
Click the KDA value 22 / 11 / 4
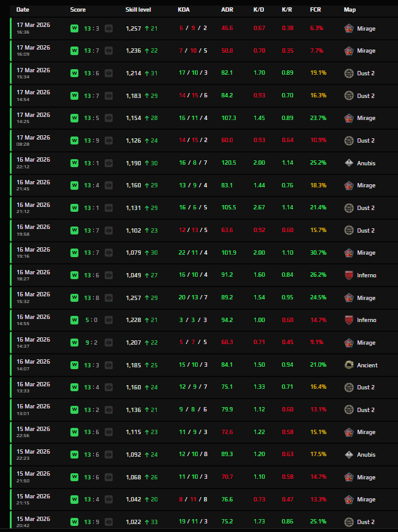(193, 252)
